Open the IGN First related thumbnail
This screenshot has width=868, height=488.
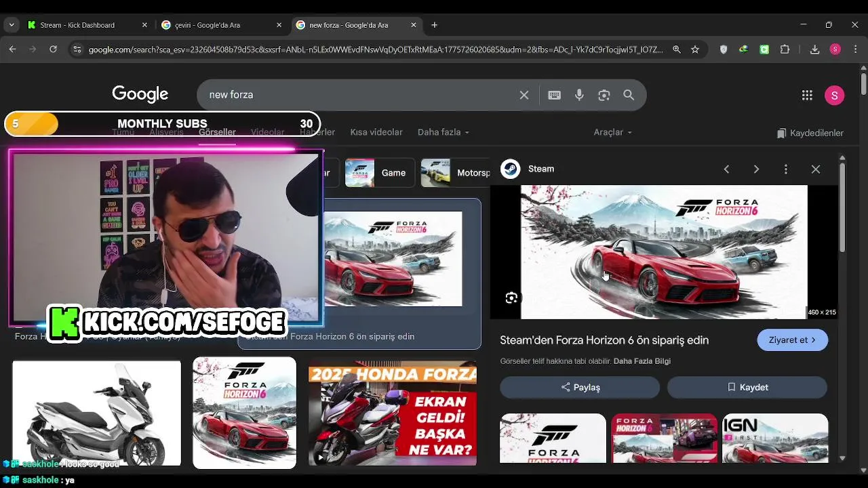click(775, 438)
